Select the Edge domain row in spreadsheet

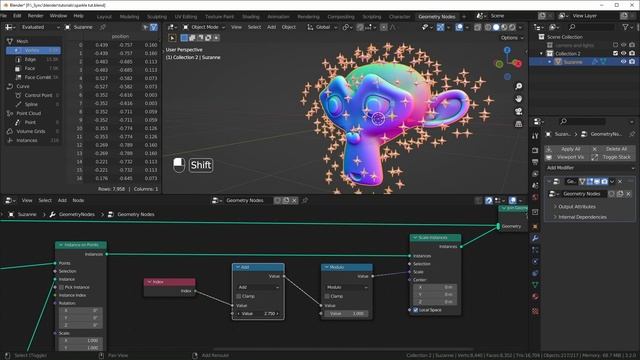33,60
